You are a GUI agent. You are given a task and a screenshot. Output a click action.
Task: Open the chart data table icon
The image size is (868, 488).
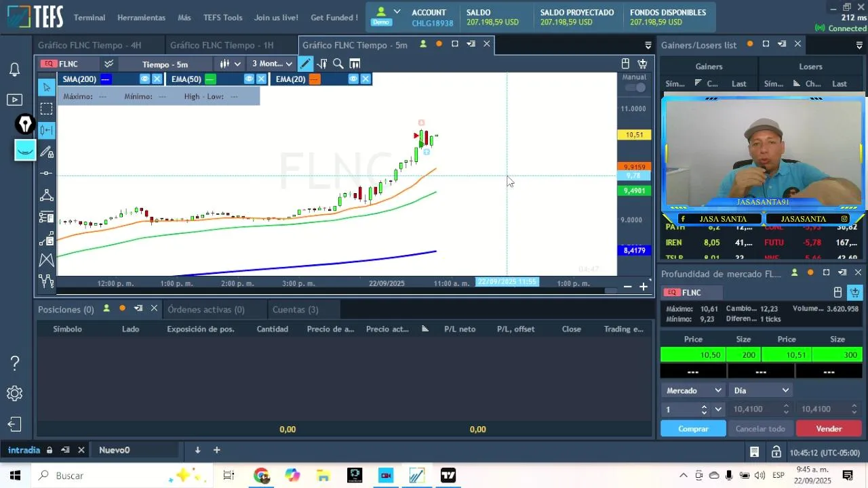click(355, 64)
